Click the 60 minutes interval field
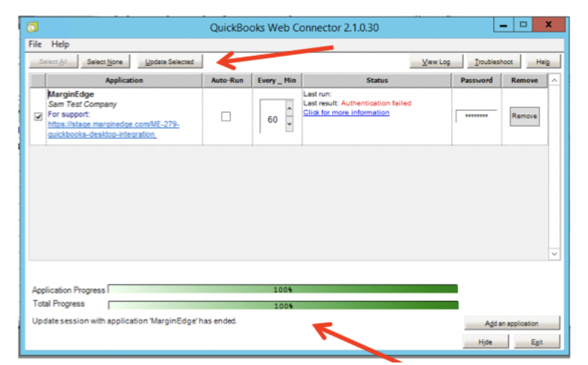The height and width of the screenshot is (365, 588). [272, 119]
